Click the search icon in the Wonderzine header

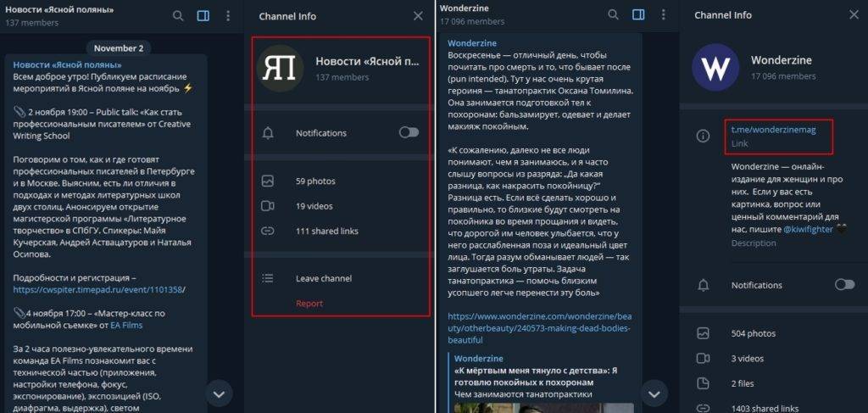tap(614, 14)
